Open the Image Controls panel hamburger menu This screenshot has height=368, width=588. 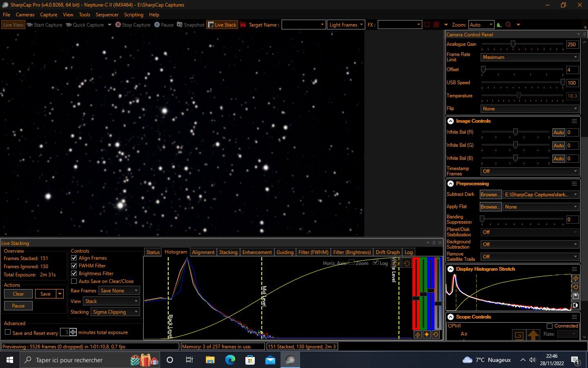click(x=574, y=121)
